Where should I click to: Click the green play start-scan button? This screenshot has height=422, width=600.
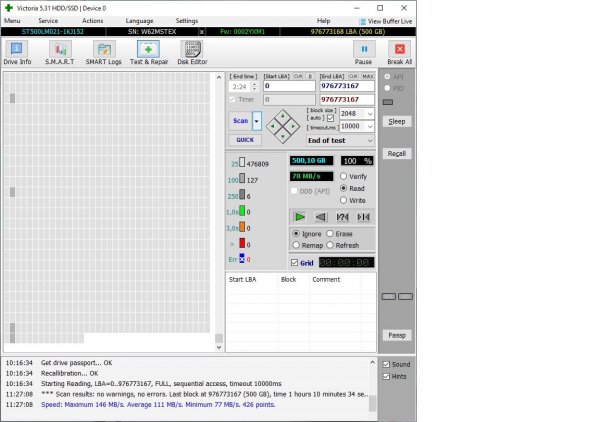[x=299, y=216]
